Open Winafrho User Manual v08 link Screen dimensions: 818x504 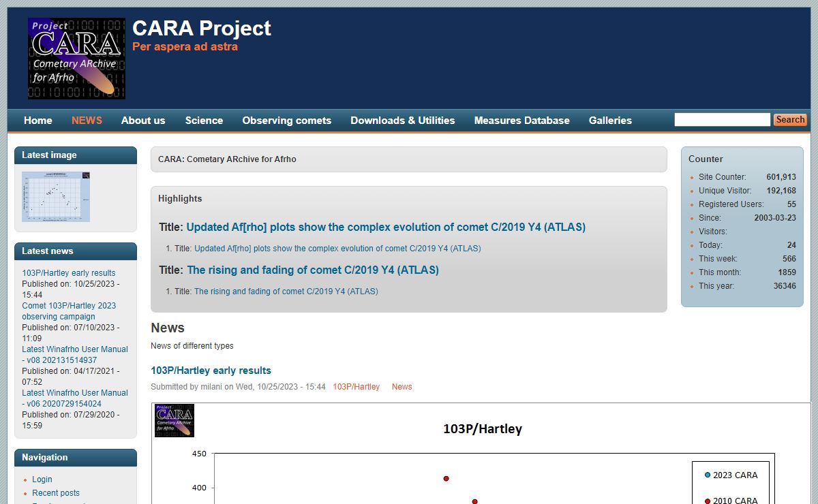point(74,354)
